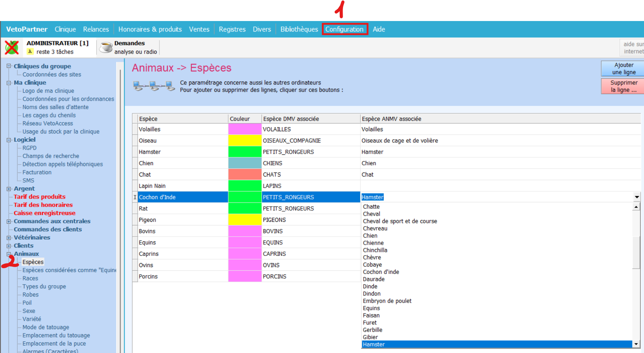Click the coffee cup Demandes icon

click(106, 47)
